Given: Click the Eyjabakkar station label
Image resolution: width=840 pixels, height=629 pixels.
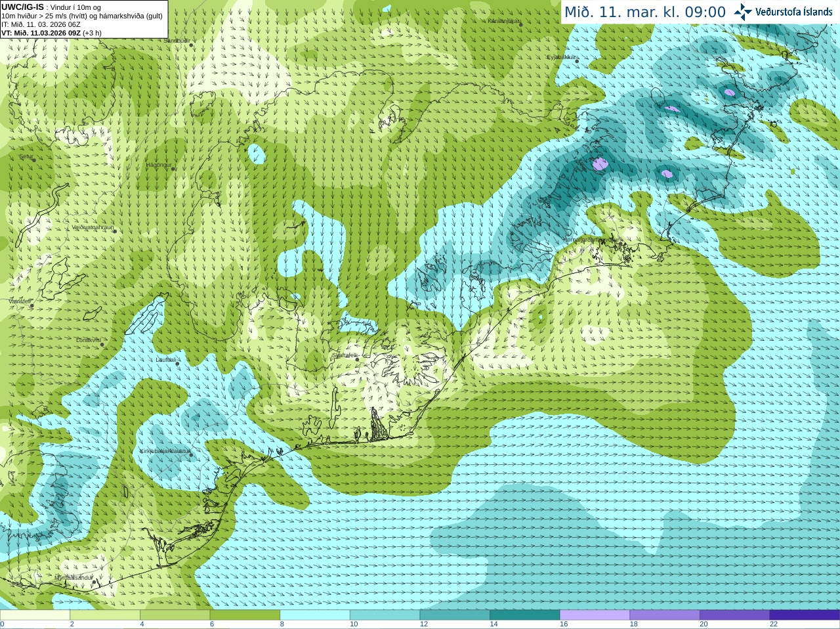Looking at the screenshot, I should point(562,57).
